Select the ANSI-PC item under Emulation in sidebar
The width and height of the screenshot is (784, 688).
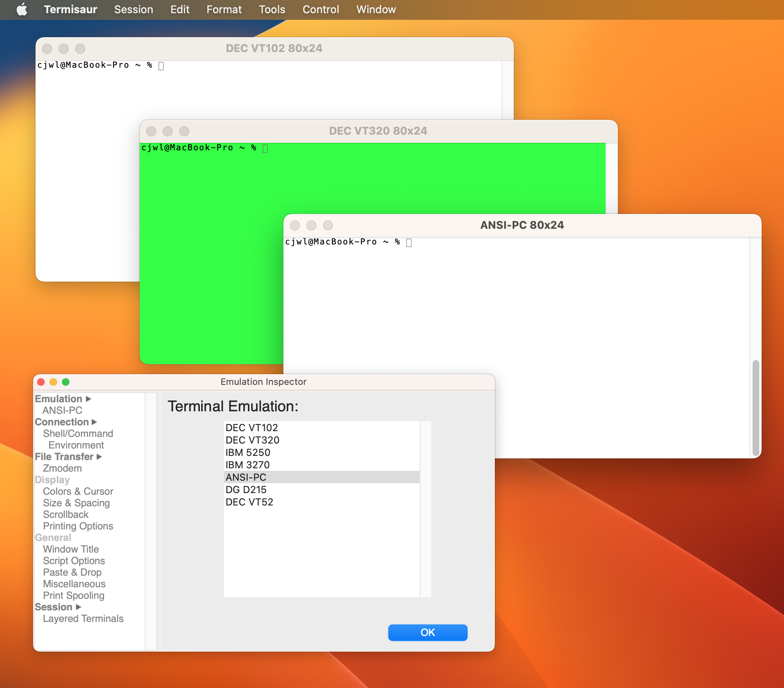(x=62, y=410)
